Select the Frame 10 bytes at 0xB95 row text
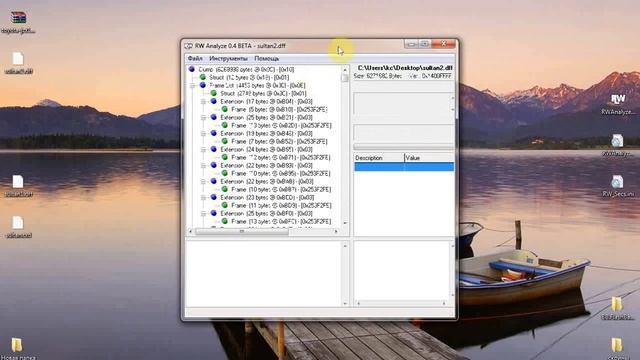 coord(281,173)
